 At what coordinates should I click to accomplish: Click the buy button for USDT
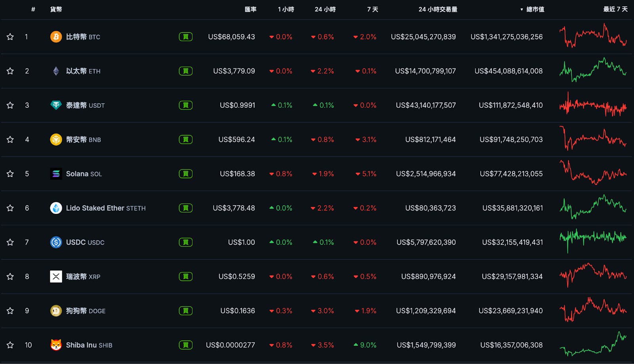pos(186,105)
